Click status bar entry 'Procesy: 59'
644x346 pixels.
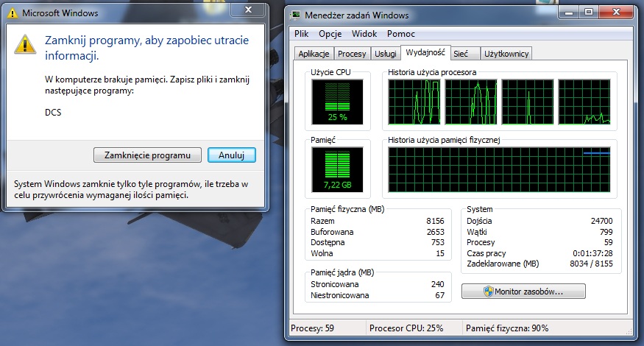coord(313,328)
